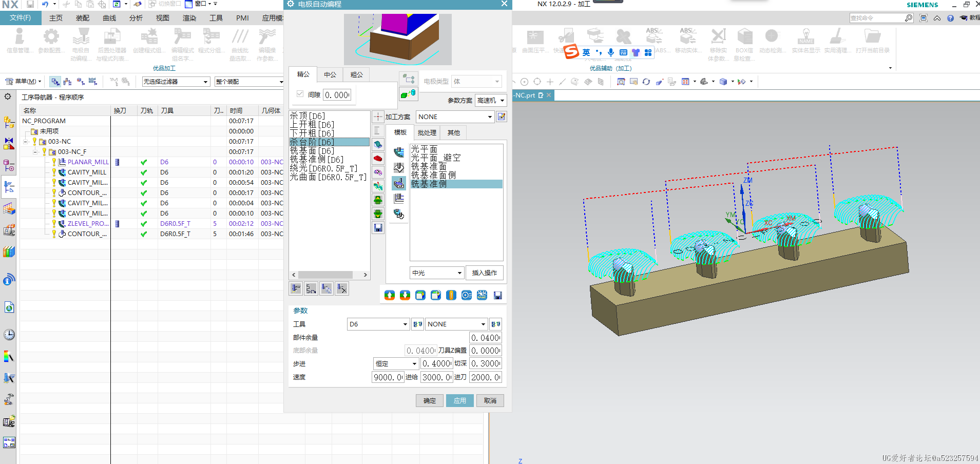This screenshot has height=464, width=980.
Task: Click the 取消 button
Action: click(490, 401)
